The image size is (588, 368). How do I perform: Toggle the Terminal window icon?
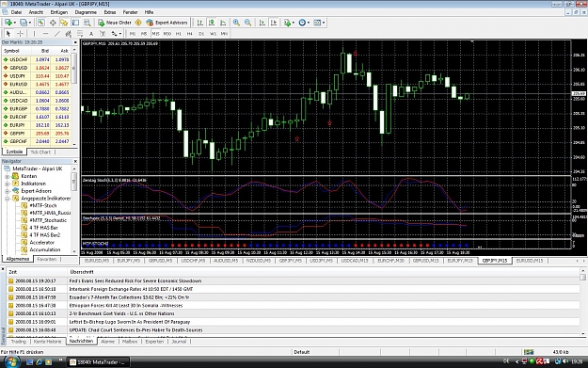76,23
